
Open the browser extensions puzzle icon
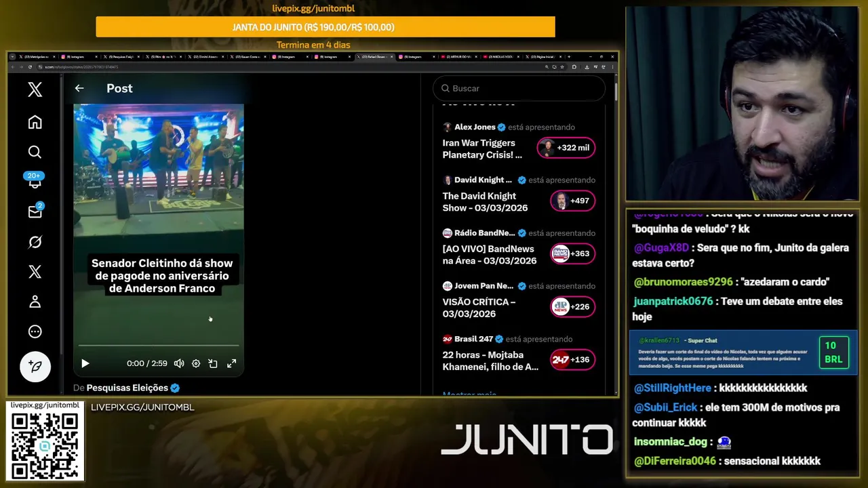pos(575,67)
